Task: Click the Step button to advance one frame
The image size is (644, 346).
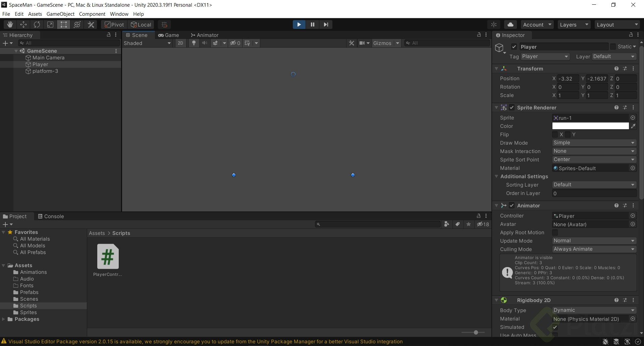Action: [326, 24]
